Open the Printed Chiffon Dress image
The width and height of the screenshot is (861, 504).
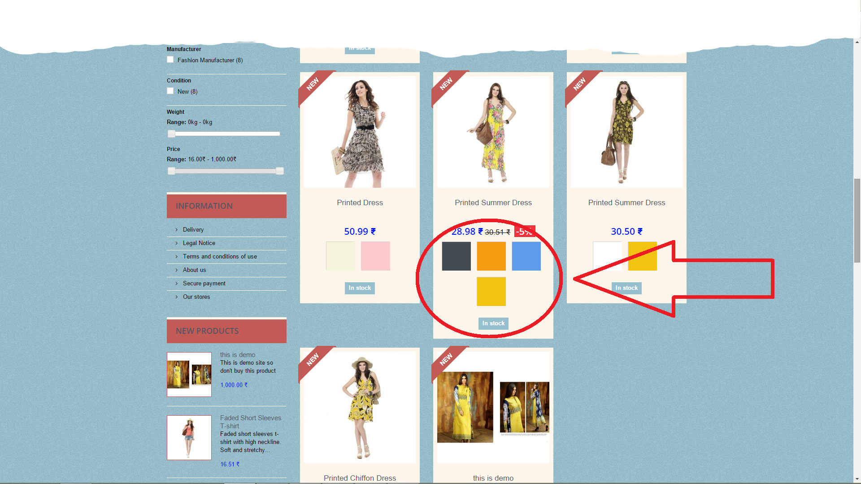[x=360, y=407]
